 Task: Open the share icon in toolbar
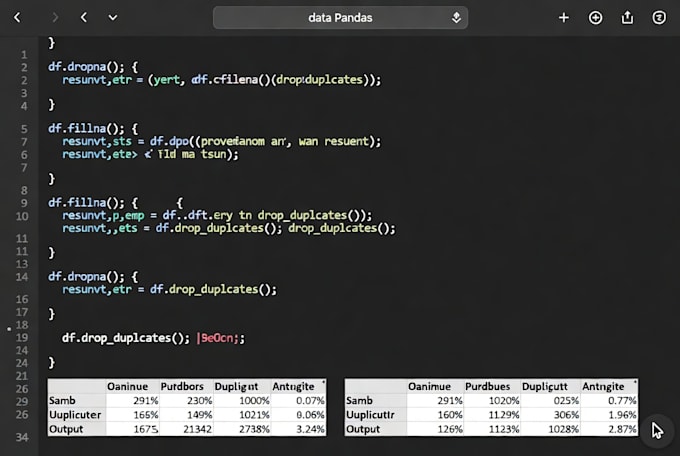click(x=627, y=18)
